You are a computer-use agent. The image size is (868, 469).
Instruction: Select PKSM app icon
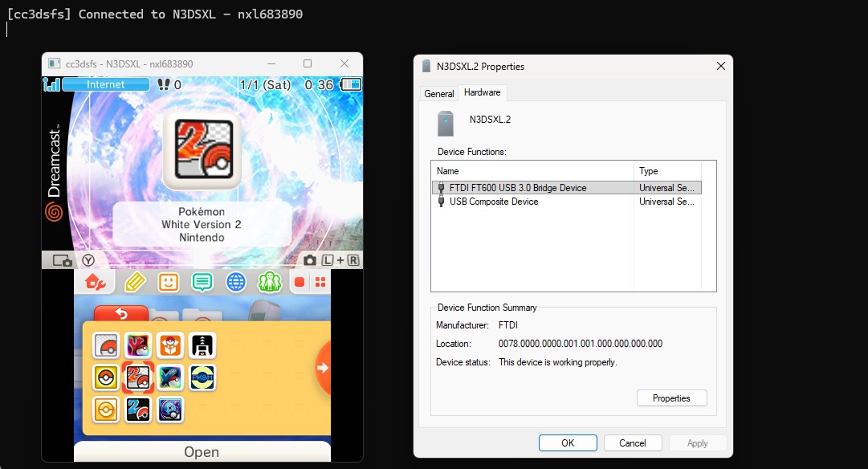point(202,377)
